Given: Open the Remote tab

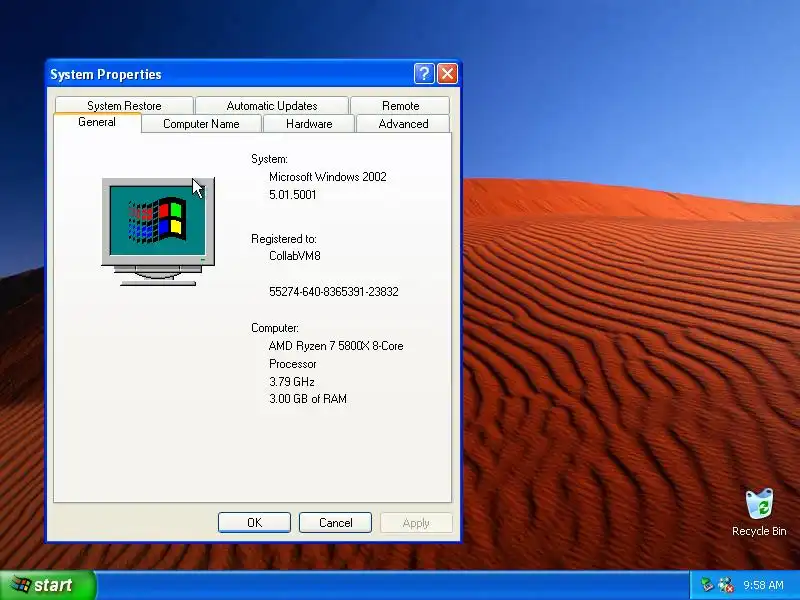Looking at the screenshot, I should pos(401,106).
